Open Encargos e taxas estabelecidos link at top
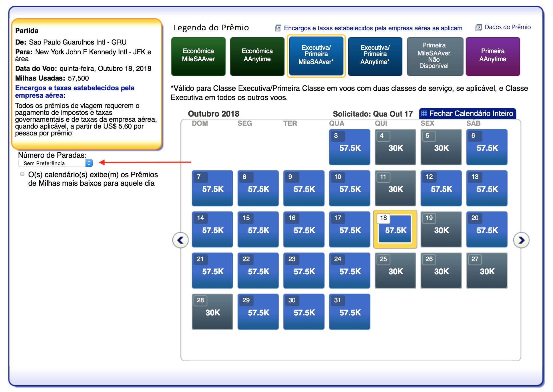The width and height of the screenshot is (553, 392). [373, 28]
